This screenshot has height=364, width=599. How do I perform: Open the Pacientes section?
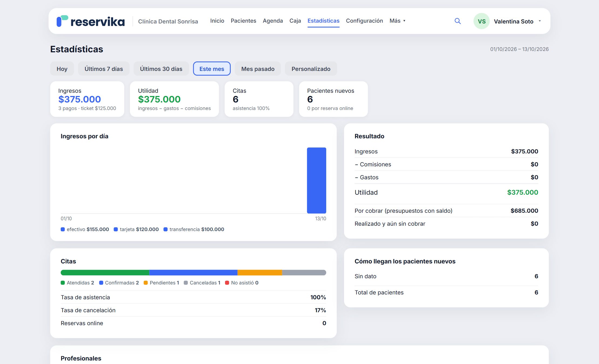pos(243,21)
